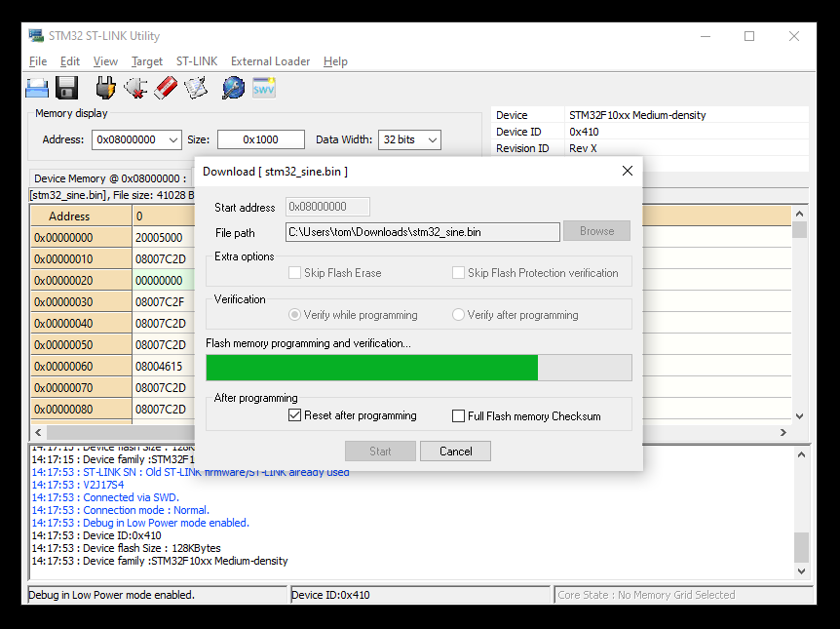Click the globe update toolbar icon
Screen dimensions: 840x629
tap(233, 88)
